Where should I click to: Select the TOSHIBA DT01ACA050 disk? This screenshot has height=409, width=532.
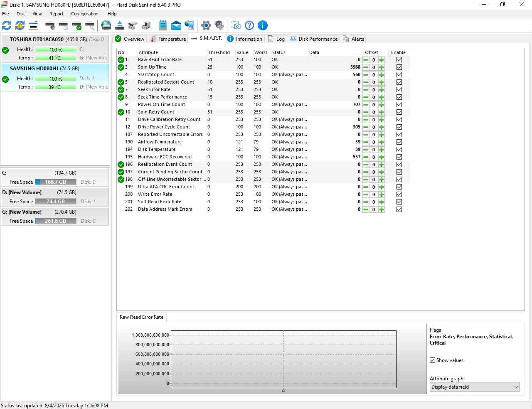pyautogui.click(x=55, y=49)
